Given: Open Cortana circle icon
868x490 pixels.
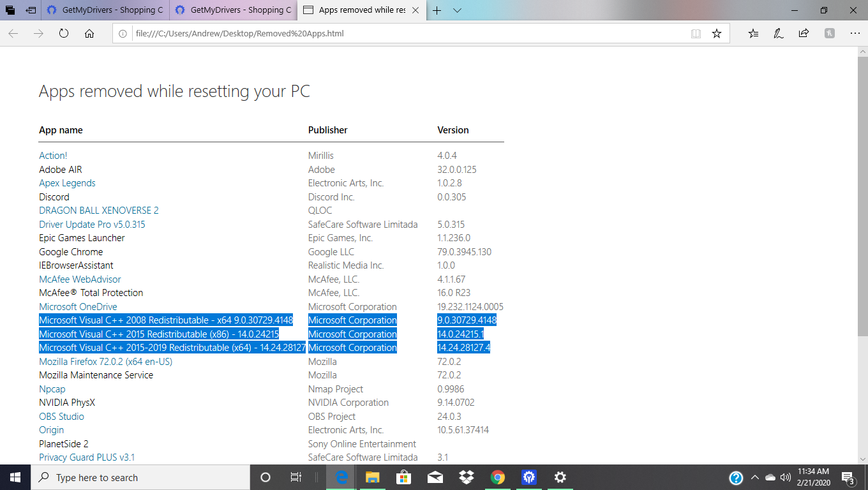Looking at the screenshot, I should point(266,477).
